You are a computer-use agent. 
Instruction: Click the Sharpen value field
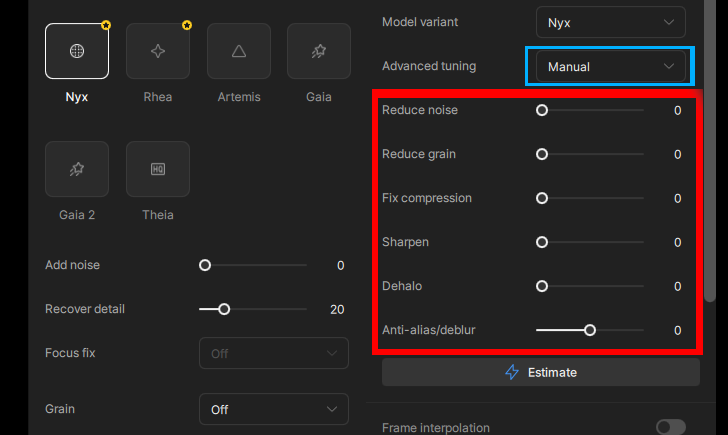tap(678, 242)
